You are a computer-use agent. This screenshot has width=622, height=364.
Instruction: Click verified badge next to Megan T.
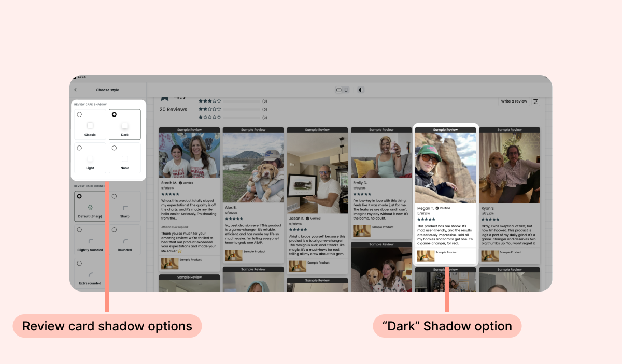[x=437, y=208]
